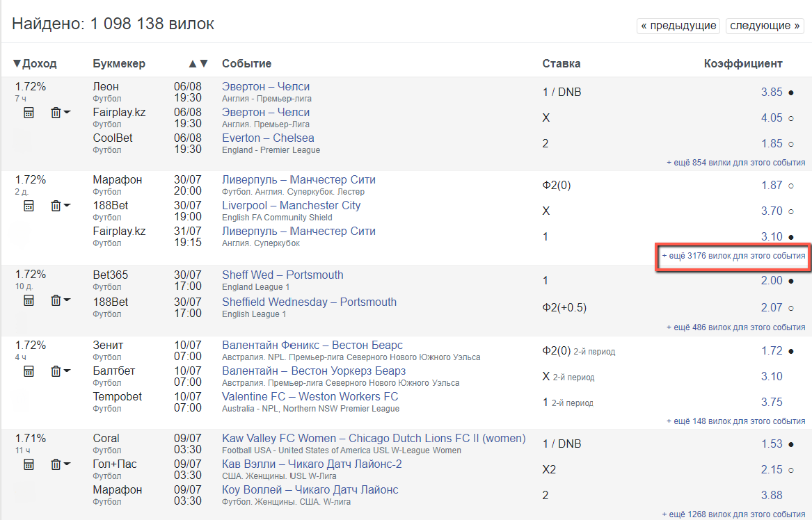The image size is (812, 520).
Task: Show 1268 more surebets for Kaw Valley event
Action: coord(734,514)
